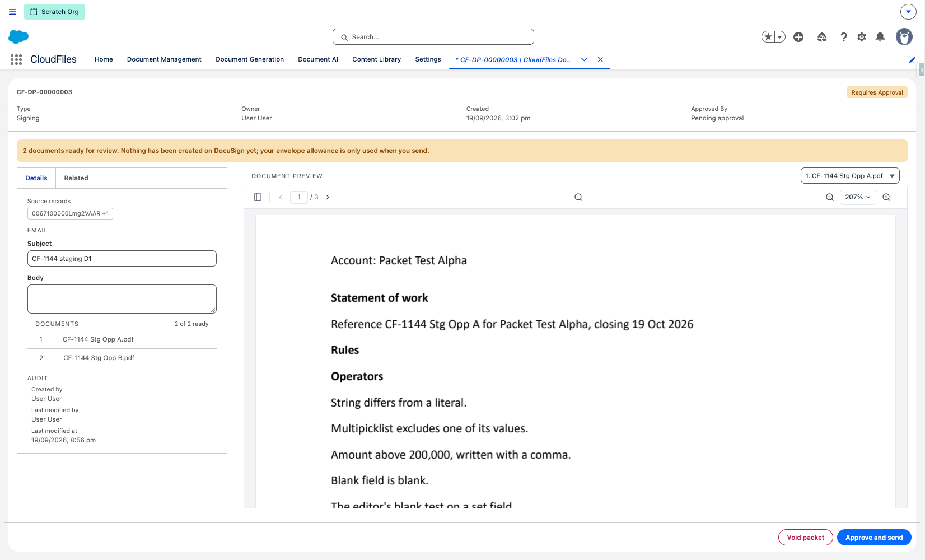The height and width of the screenshot is (560, 925).
Task: Open the Content Library tab
Action: (x=377, y=59)
